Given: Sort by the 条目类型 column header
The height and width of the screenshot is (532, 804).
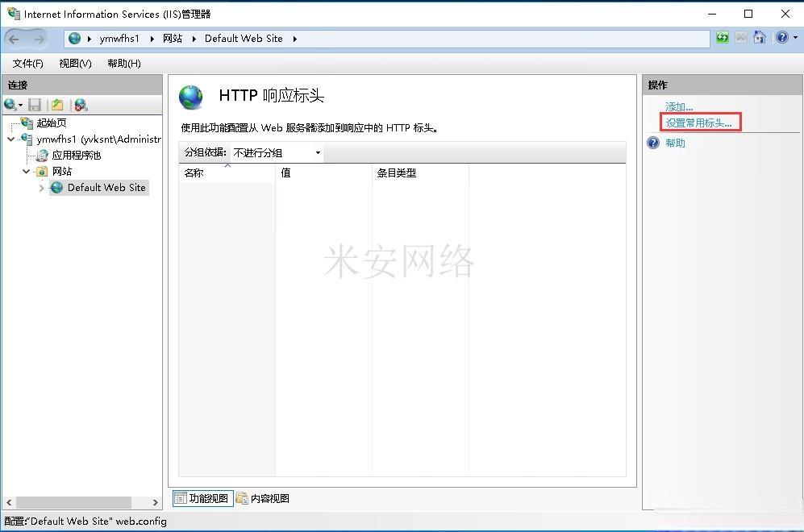Looking at the screenshot, I should (420, 172).
